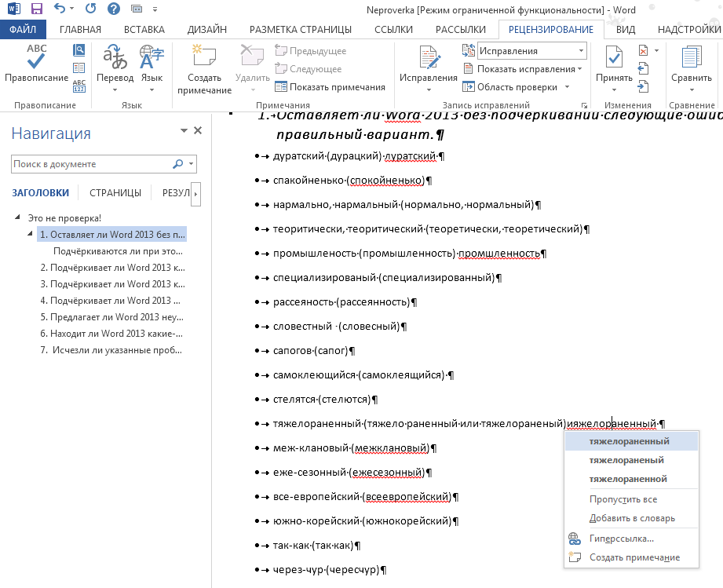Collapse the 'Это не проверка!' heading
The image size is (723, 588).
(x=17, y=217)
